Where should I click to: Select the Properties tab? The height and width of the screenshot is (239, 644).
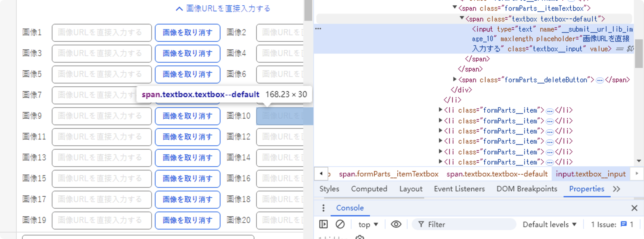(587, 189)
